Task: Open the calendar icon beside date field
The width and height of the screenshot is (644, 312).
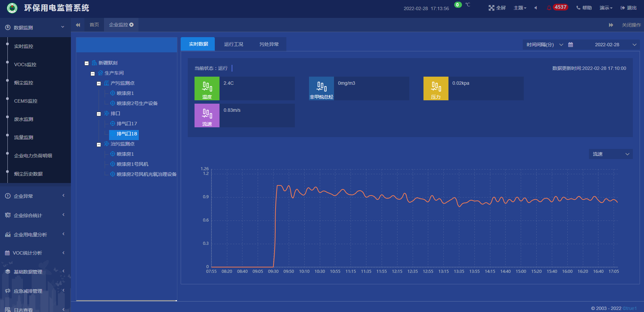Action: [571, 45]
